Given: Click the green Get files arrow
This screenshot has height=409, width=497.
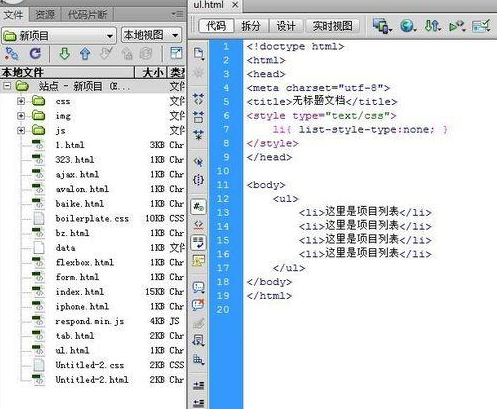Looking at the screenshot, I should pos(64,53).
